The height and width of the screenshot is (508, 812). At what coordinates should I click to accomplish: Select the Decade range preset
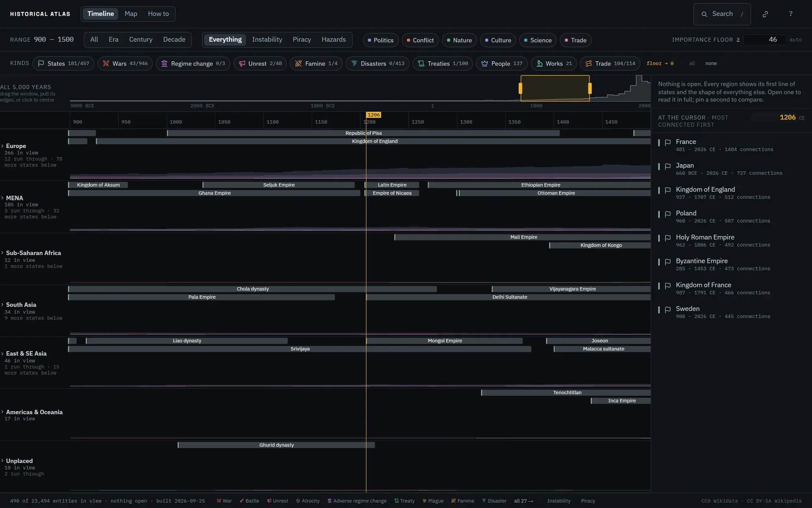(x=174, y=39)
